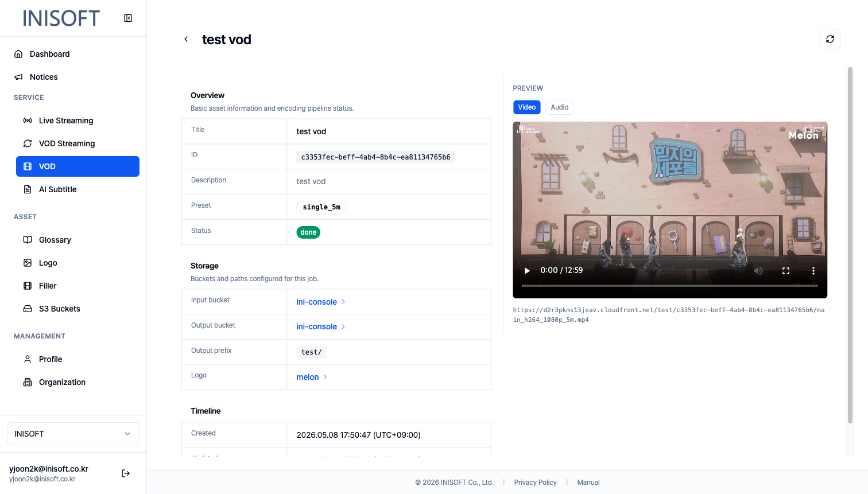
Task: Open VOD Streaming from the sidebar
Action: pos(77,143)
